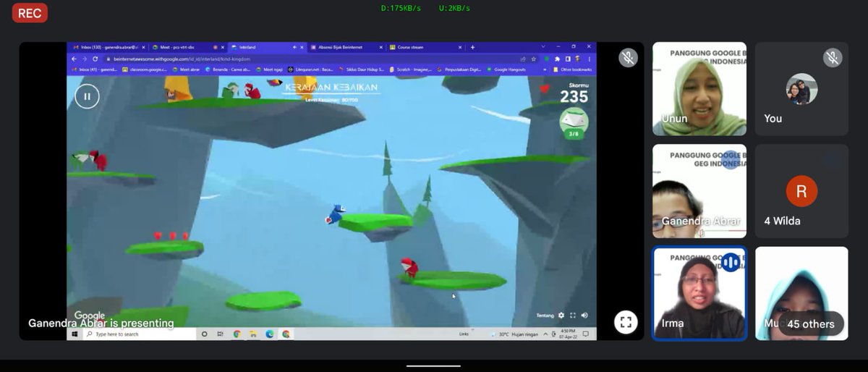Select the '4 Wilda' participant tile
Viewport: 868px width, 372px height.
(801, 191)
